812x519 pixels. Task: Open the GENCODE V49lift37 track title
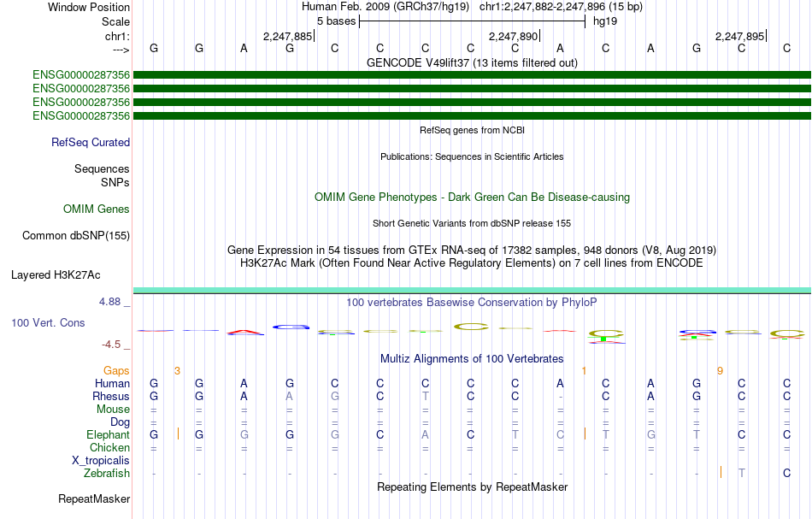(x=472, y=62)
